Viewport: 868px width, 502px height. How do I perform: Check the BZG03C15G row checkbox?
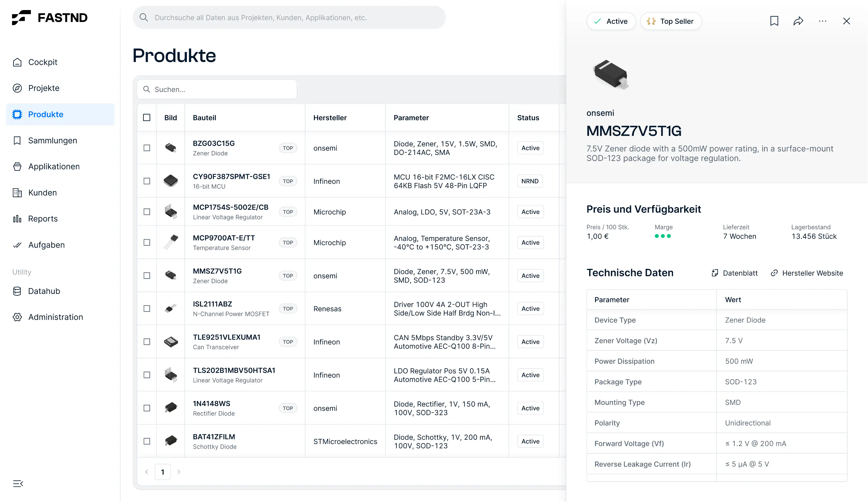(147, 148)
